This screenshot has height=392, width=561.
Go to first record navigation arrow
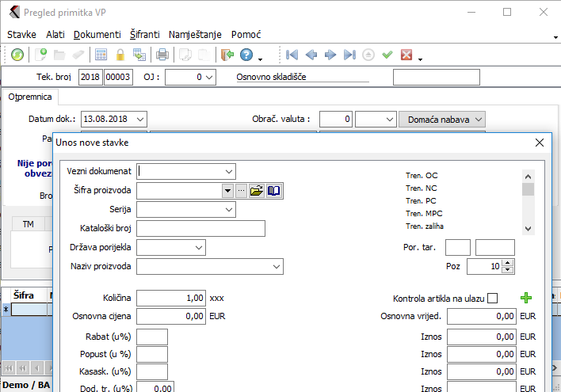pyautogui.click(x=292, y=55)
